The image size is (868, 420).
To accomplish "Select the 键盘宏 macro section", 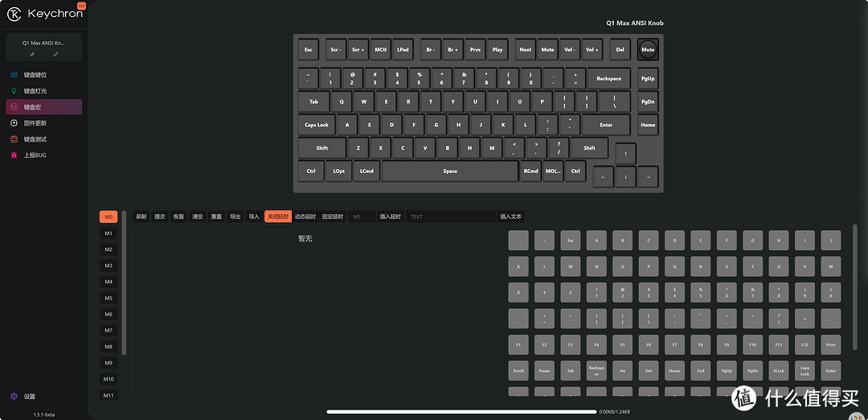I will coord(44,107).
